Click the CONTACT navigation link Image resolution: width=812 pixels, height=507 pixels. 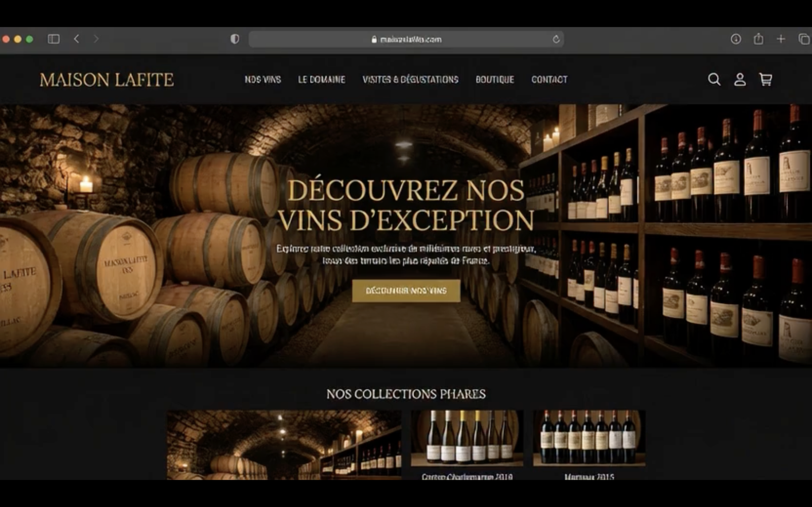point(549,80)
